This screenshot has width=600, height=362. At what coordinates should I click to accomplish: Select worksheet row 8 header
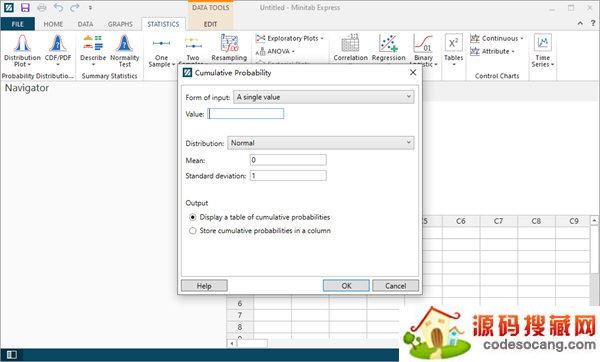[x=240, y=327]
